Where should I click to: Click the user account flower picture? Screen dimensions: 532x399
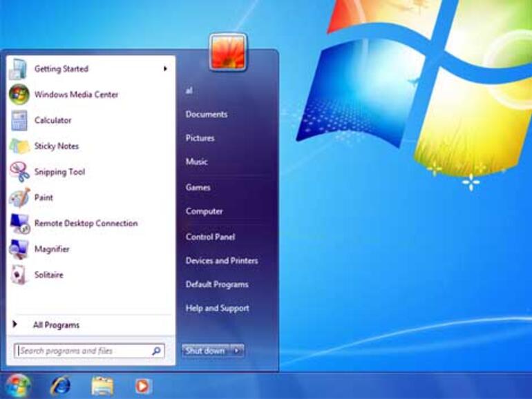(x=228, y=52)
